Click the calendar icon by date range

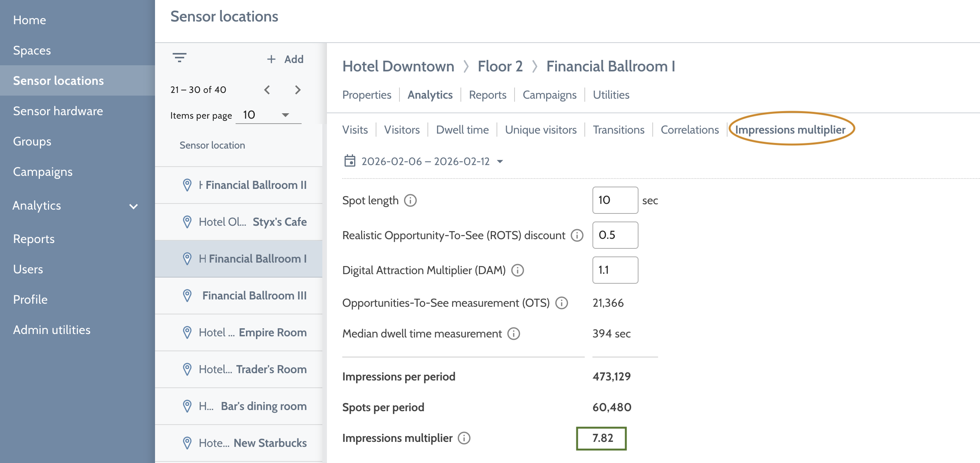click(x=350, y=161)
